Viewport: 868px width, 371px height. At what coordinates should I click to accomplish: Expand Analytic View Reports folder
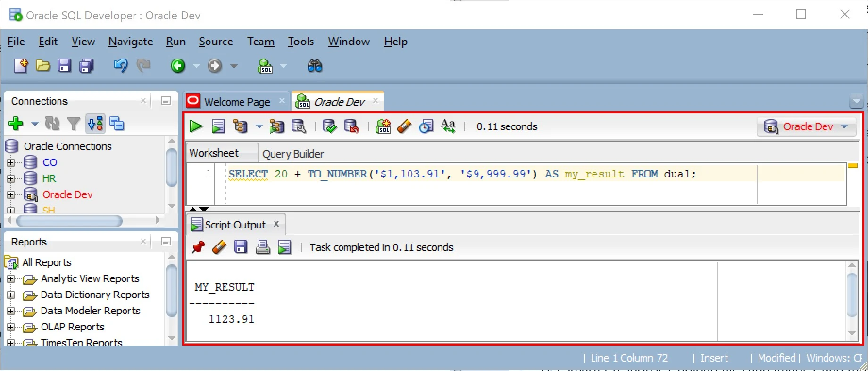pyautogui.click(x=11, y=279)
